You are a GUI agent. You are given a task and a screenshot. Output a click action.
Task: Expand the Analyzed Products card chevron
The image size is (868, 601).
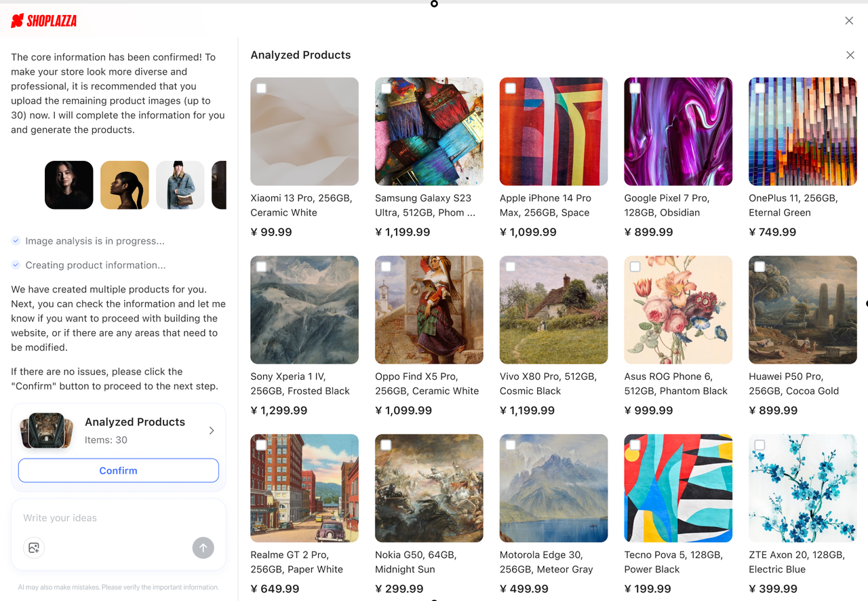point(212,431)
